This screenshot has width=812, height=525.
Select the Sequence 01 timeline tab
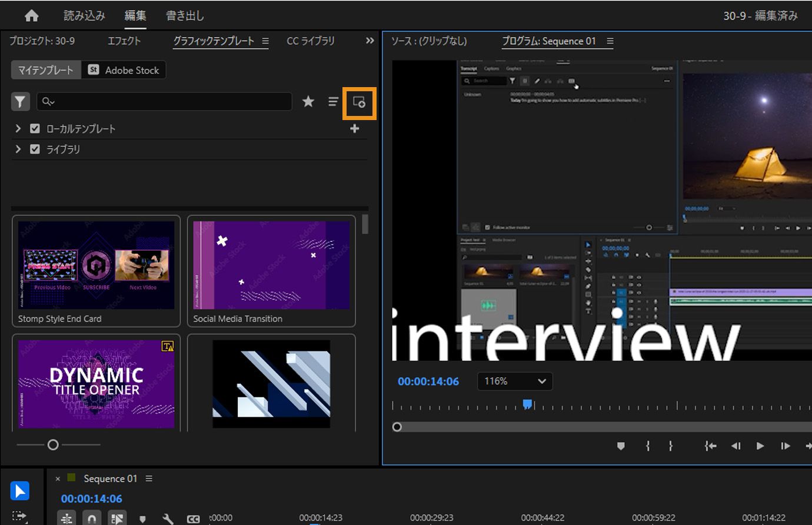[x=110, y=479]
